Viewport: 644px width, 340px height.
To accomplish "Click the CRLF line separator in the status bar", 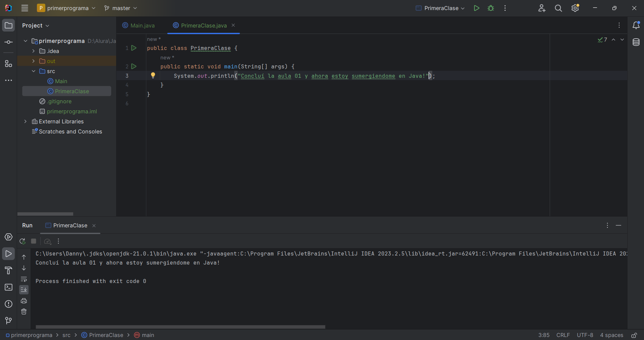I will (x=563, y=335).
